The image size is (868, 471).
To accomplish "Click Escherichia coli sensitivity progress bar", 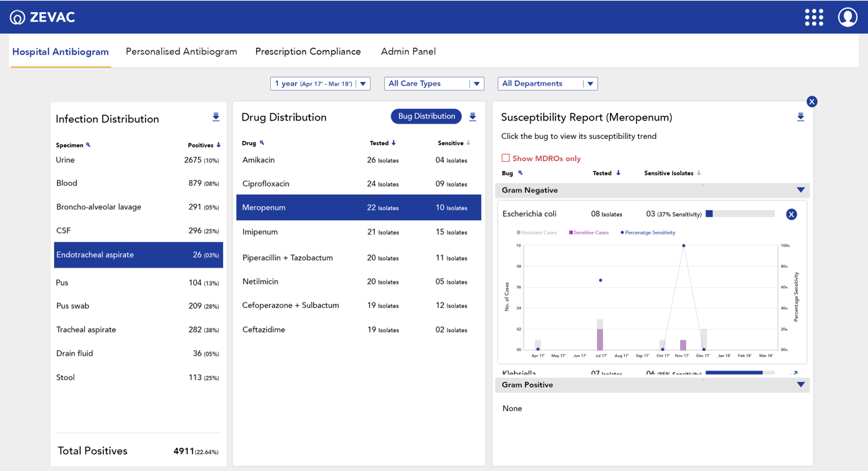I will pyautogui.click(x=739, y=214).
